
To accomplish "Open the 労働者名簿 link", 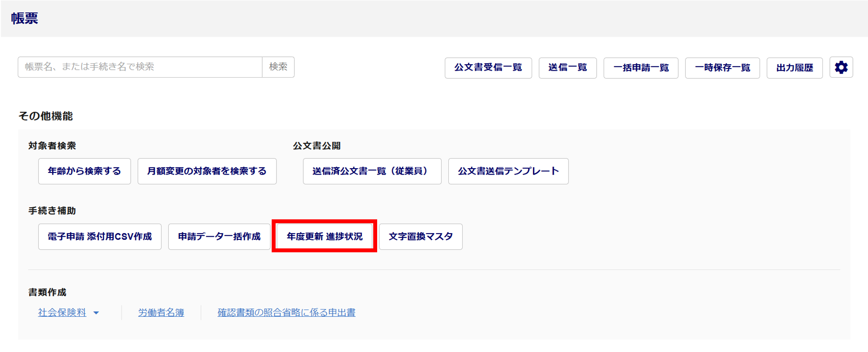I will pos(161,313).
